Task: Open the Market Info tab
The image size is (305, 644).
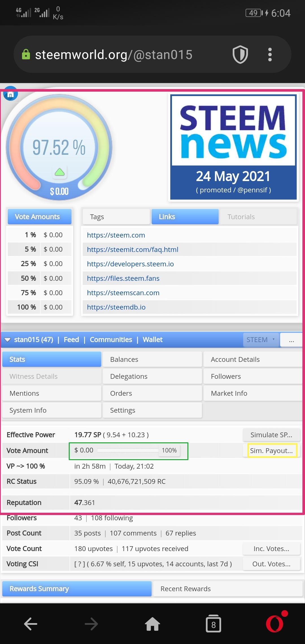Action: (253, 393)
